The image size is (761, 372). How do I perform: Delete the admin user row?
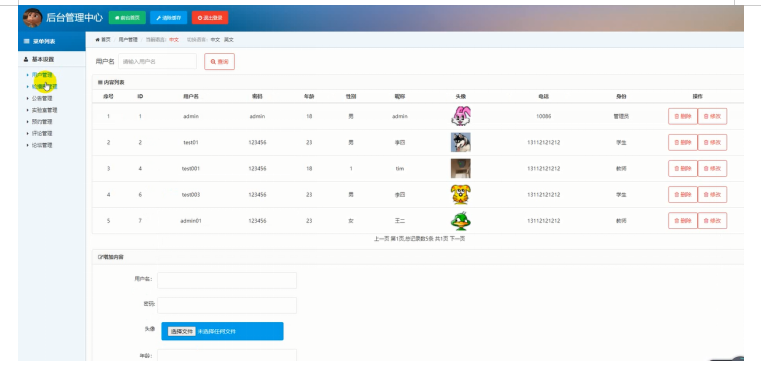tap(682, 117)
